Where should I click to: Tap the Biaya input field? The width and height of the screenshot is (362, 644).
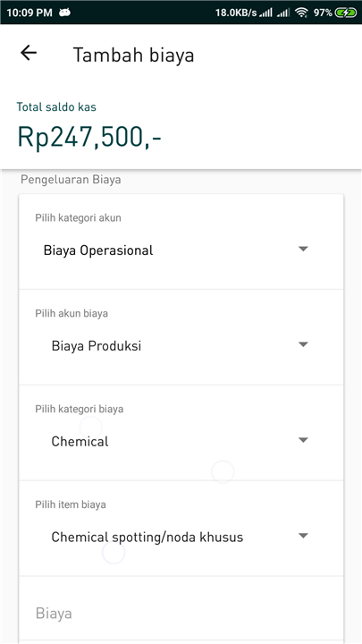pos(181,610)
